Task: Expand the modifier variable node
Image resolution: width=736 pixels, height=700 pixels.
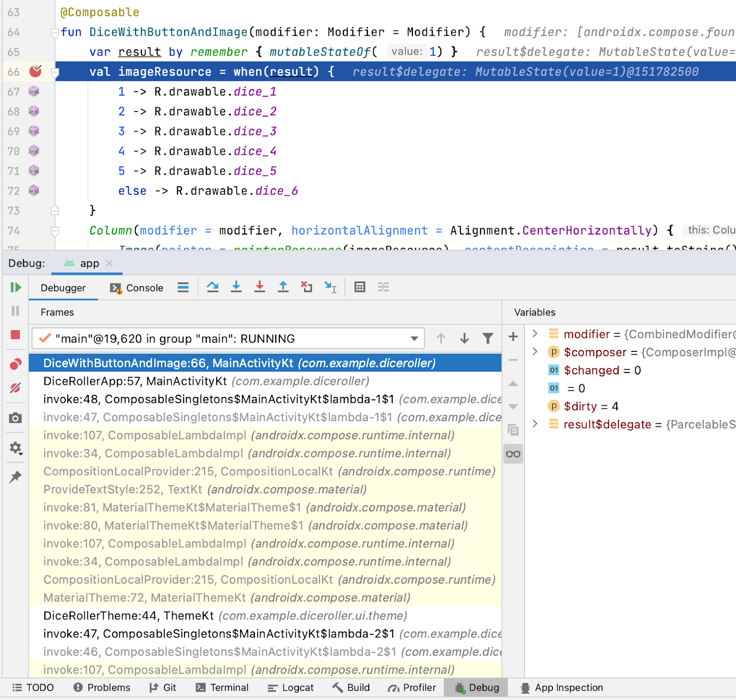Action: [x=535, y=333]
